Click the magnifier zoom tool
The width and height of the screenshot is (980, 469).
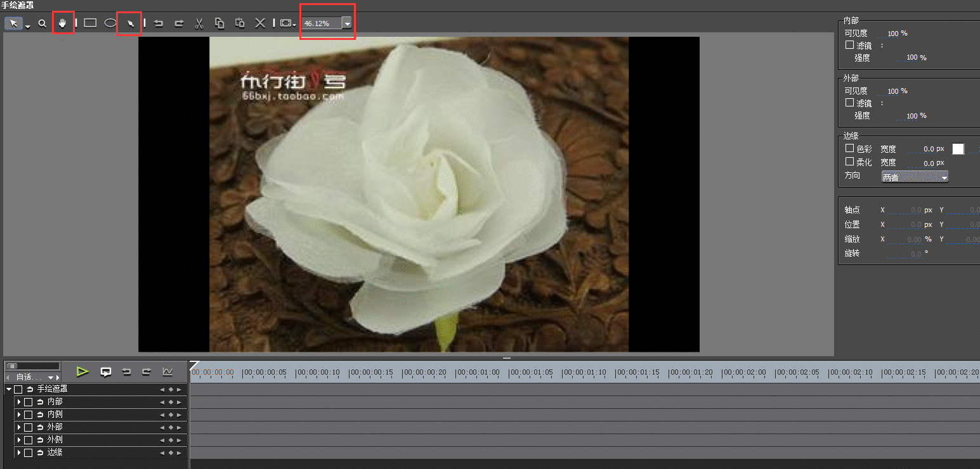point(42,23)
